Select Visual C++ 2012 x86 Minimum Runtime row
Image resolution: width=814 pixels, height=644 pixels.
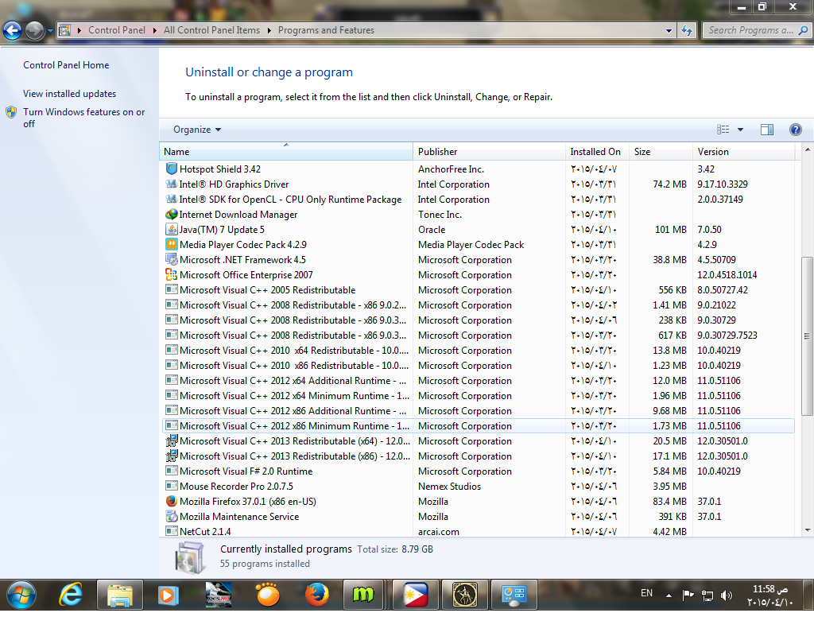[x=478, y=426]
